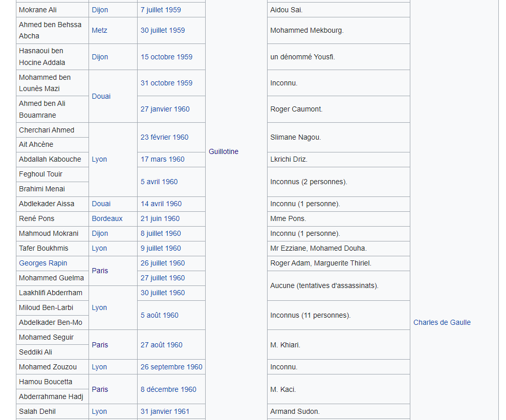506x420 pixels.
Task: Click the 8 décembre 1960 date link
Action: (168, 389)
